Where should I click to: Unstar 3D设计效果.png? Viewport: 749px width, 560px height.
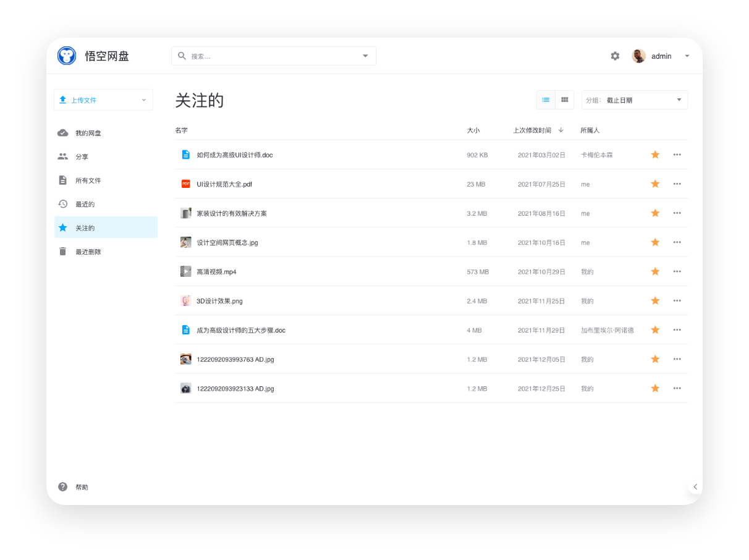[655, 300]
